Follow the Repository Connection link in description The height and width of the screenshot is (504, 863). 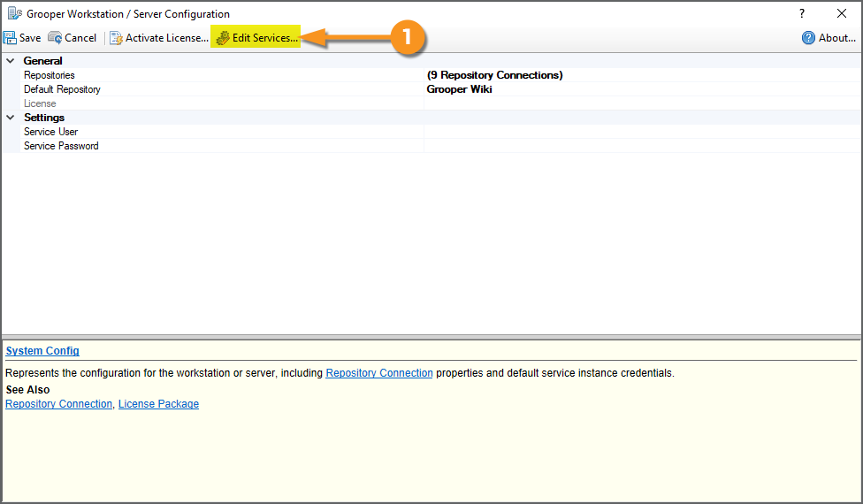379,373
